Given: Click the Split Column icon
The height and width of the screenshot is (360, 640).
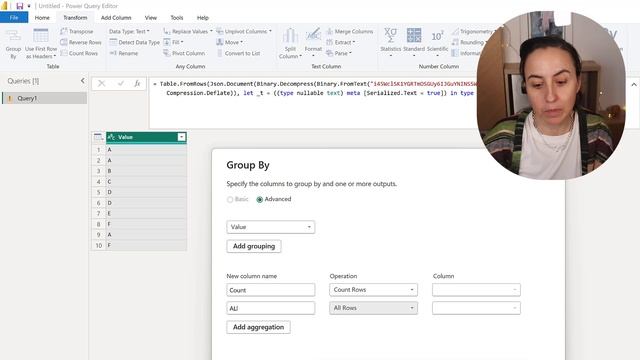Looking at the screenshot, I should (290, 36).
